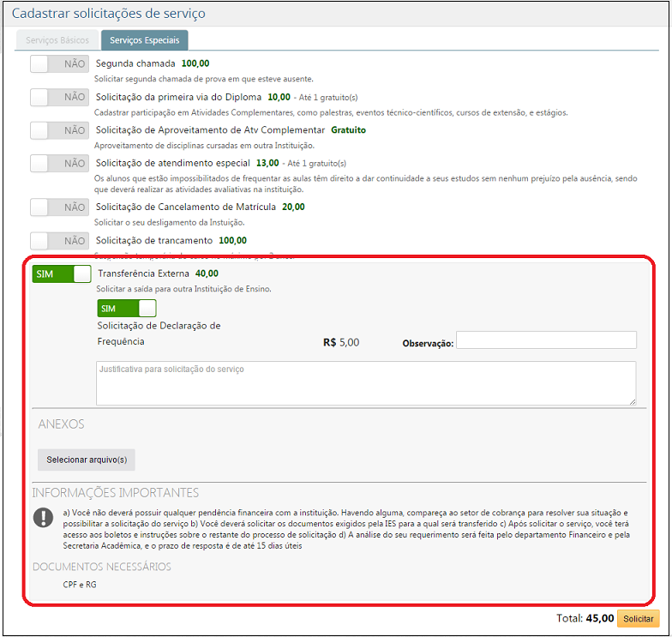This screenshot has width=672, height=637.
Task: Enable Aproveitamento de Atv Complementar toggle
Action: click(59, 130)
